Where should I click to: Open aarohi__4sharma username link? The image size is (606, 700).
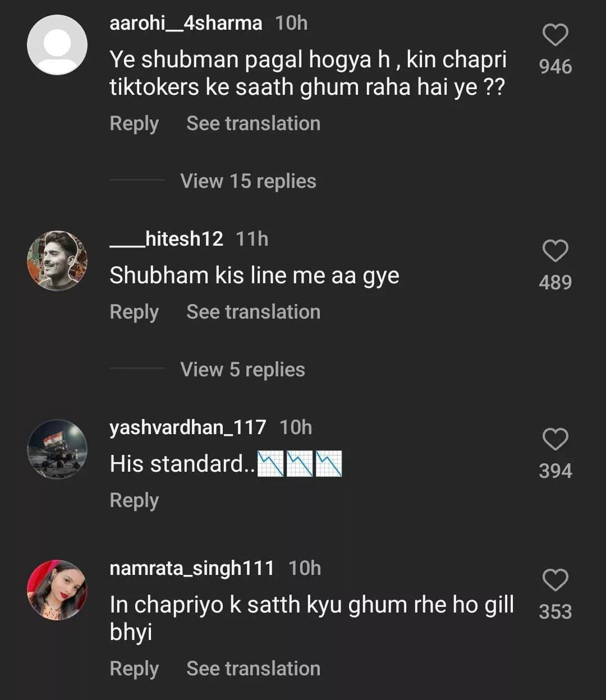pyautogui.click(x=186, y=23)
